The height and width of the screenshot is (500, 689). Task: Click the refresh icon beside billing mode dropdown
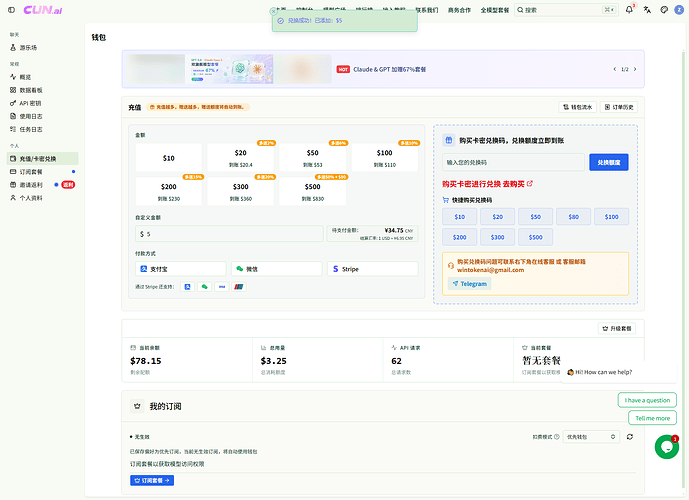pos(630,437)
